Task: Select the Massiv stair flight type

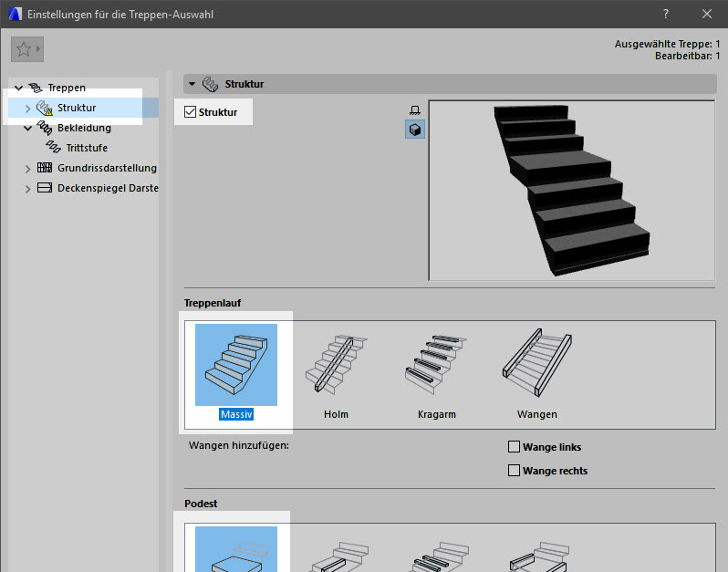Action: click(236, 365)
